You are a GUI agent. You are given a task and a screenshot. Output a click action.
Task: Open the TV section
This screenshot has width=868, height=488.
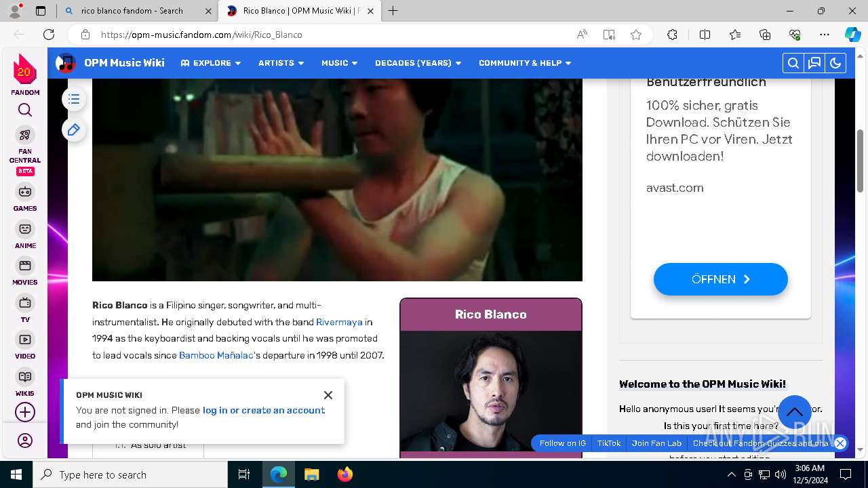tap(25, 309)
